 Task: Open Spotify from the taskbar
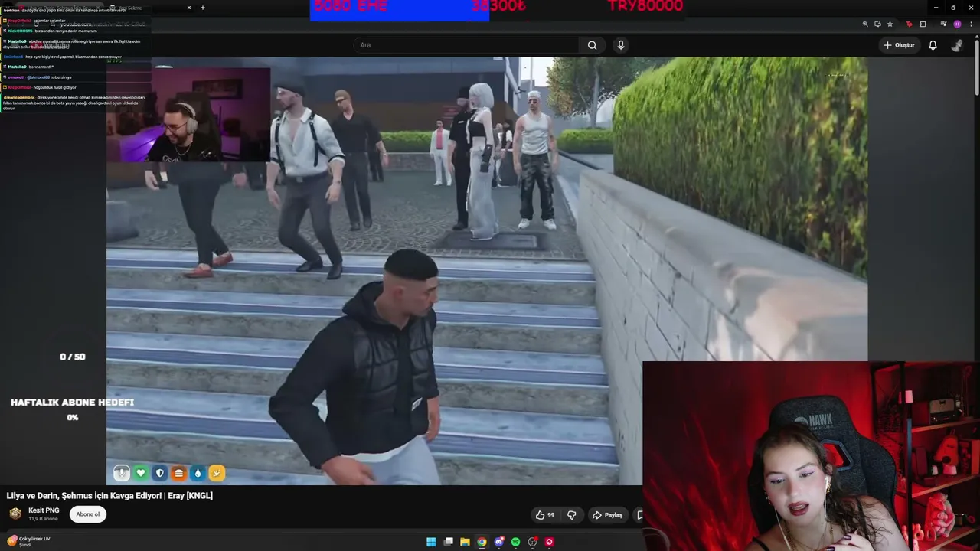point(515,542)
